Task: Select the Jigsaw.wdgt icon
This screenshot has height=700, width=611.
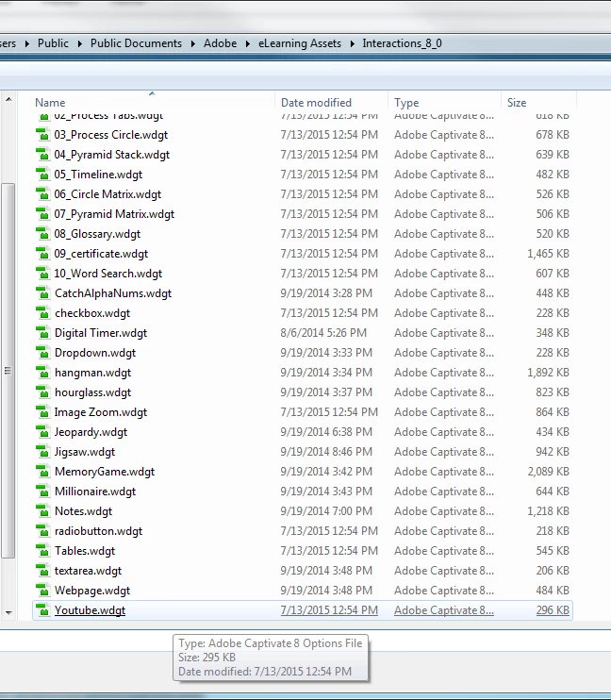Action: 42,452
